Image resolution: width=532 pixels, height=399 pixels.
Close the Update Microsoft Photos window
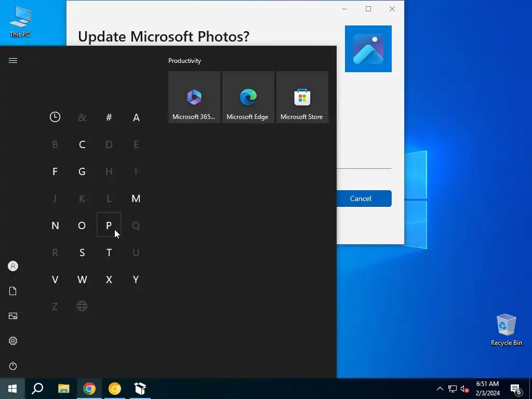point(392,9)
